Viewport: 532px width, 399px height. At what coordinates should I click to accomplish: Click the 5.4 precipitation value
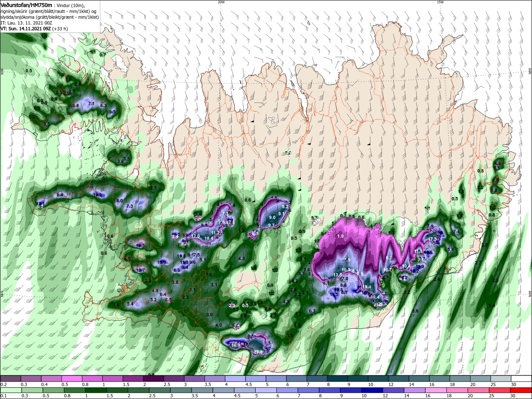[130, 304]
